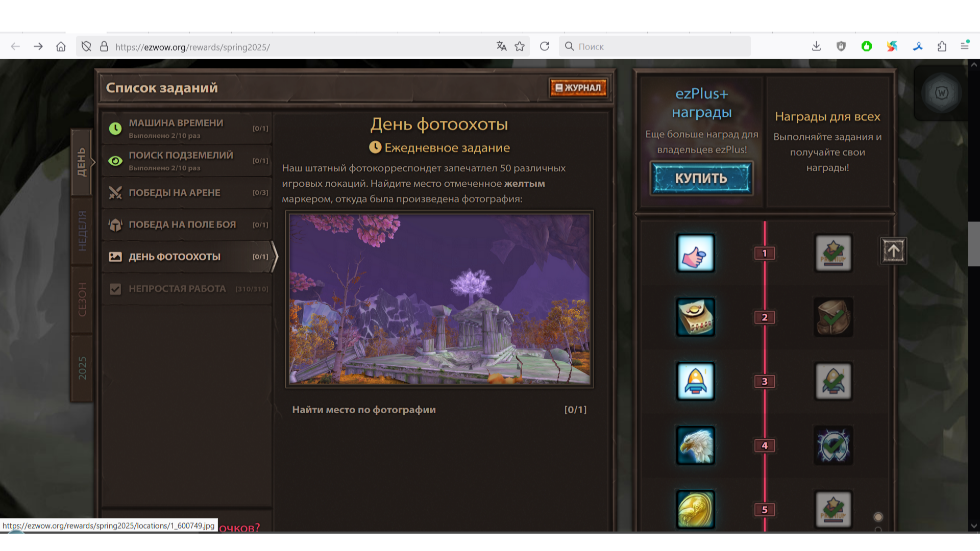Click level 2 marker on reward track
This screenshot has width=980, height=551.
click(x=765, y=317)
